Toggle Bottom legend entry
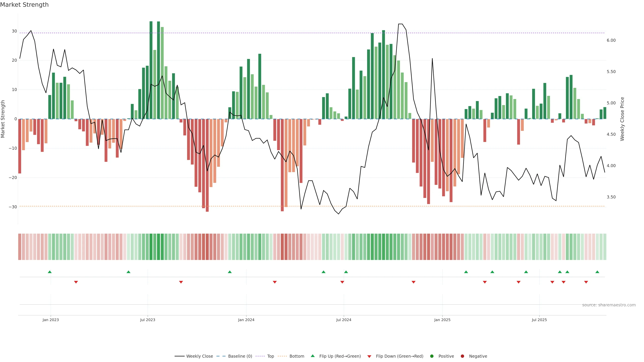The width and height of the screenshot is (644, 362). [x=297, y=356]
